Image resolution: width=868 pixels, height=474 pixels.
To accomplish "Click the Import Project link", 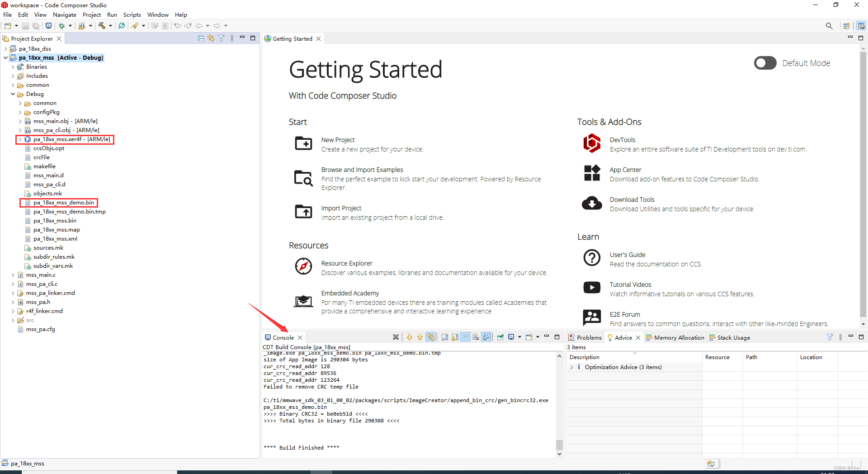I will tap(341, 208).
